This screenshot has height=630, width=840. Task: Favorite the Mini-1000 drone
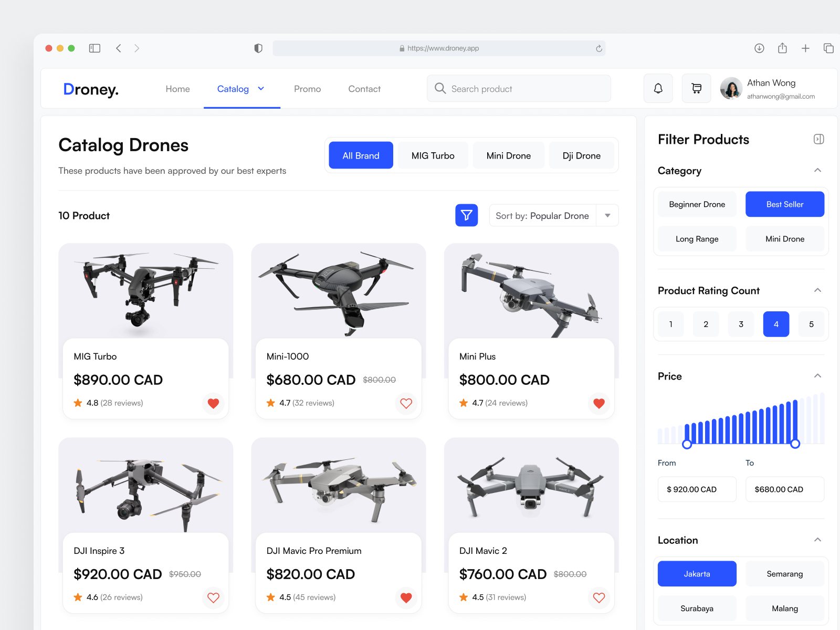[406, 403]
